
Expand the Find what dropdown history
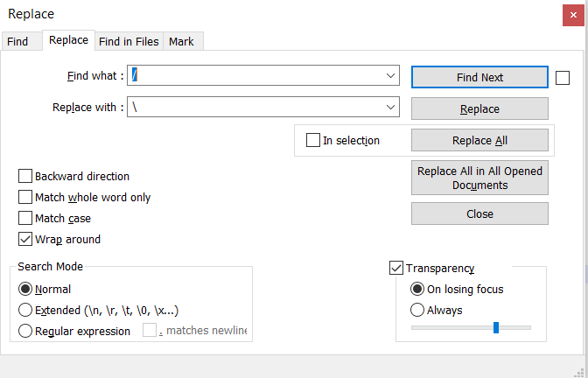click(x=391, y=76)
